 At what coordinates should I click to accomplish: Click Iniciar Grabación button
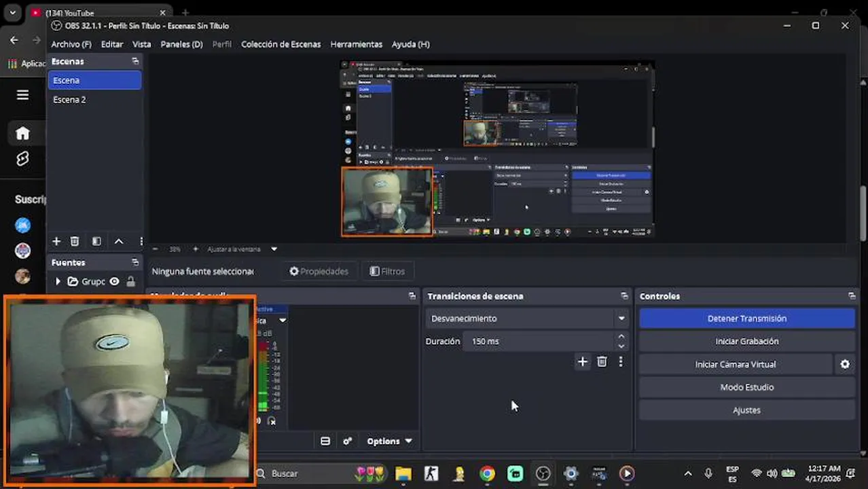[x=746, y=342]
